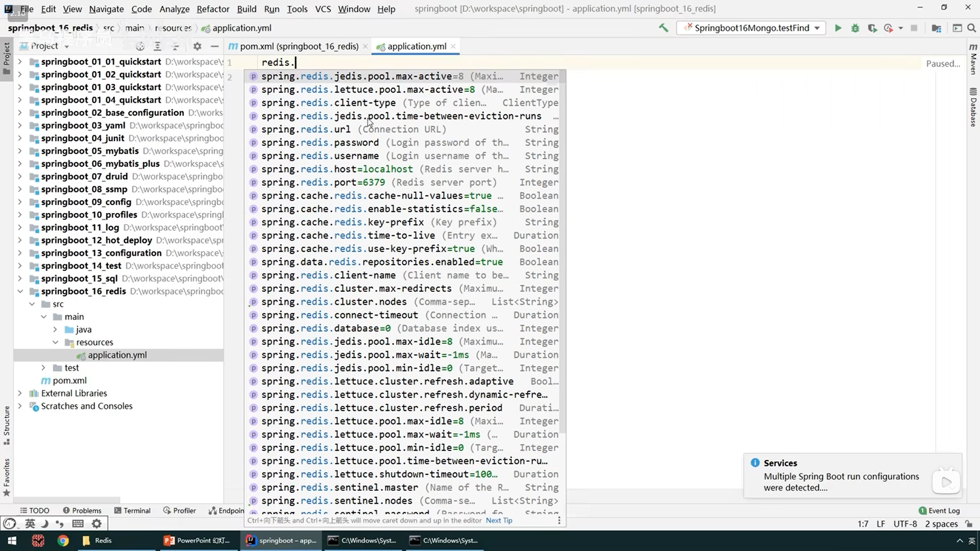The height and width of the screenshot is (551, 980).
Task: Open Windows Start menu
Action: coord(12,541)
